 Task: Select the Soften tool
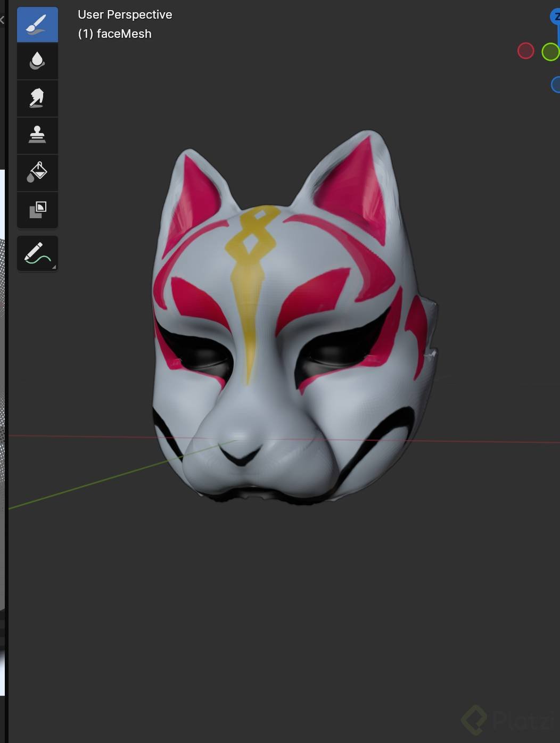37,61
